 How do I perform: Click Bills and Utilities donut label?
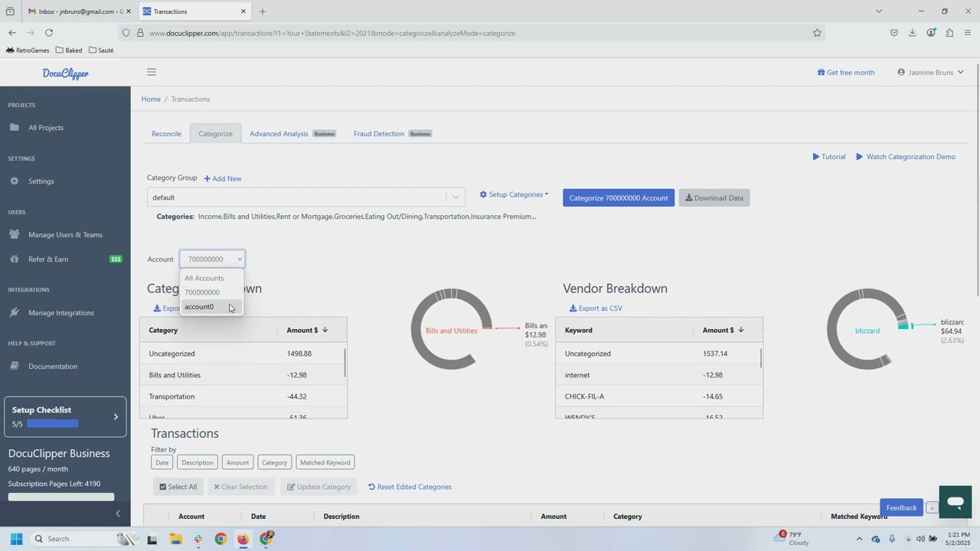point(451,331)
